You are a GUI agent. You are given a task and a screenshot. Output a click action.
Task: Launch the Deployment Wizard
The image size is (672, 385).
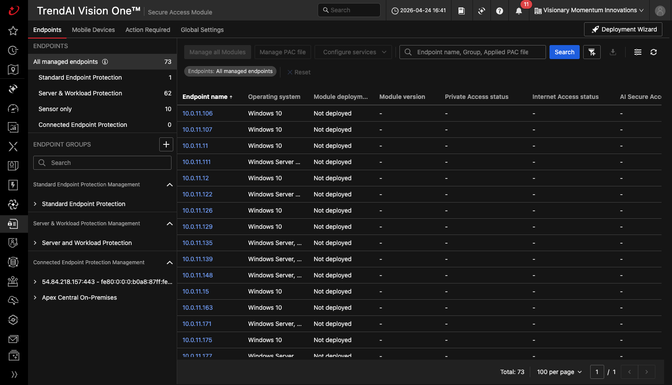coord(623,29)
